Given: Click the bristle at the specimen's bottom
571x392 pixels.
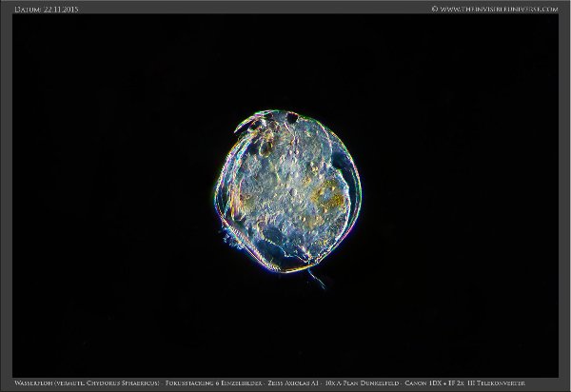Looking at the screenshot, I should point(314,276).
